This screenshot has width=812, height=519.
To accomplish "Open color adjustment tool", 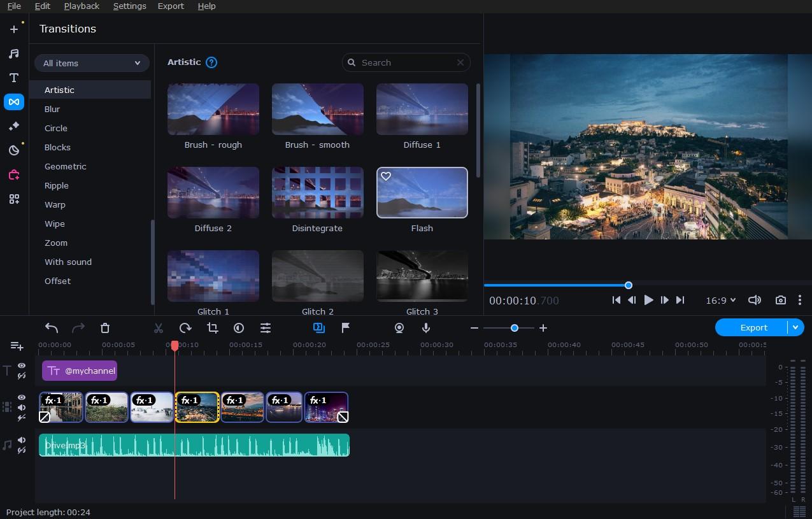I will pos(239,328).
